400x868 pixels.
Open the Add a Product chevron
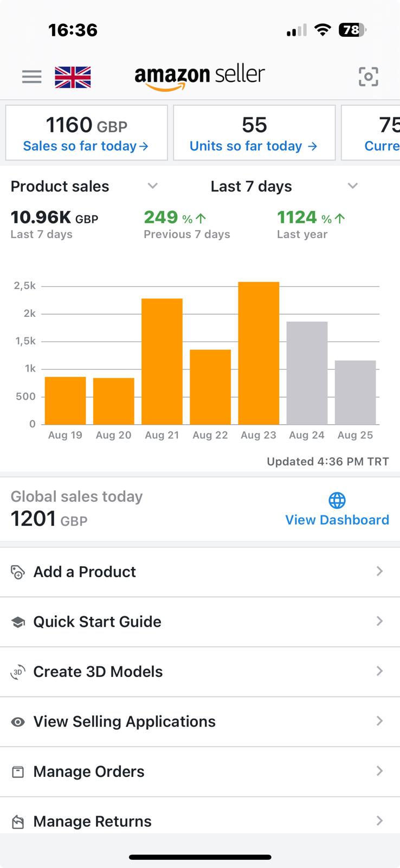click(x=380, y=571)
